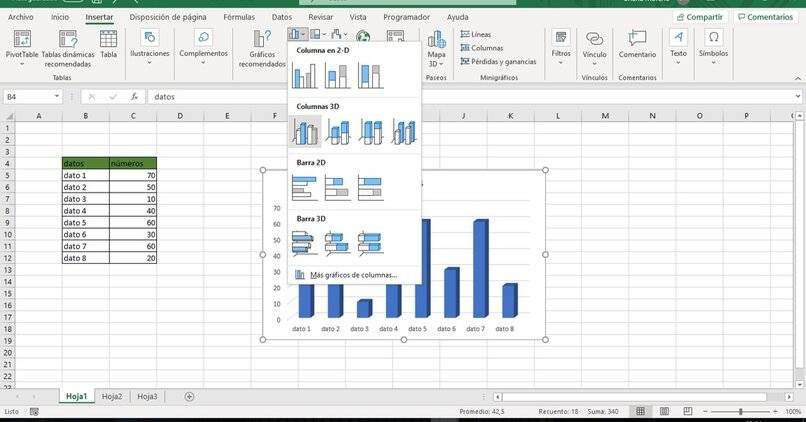Viewport: 806px width, 422px height.
Task: Choose the 2-D stacked column chart
Action: [x=338, y=76]
